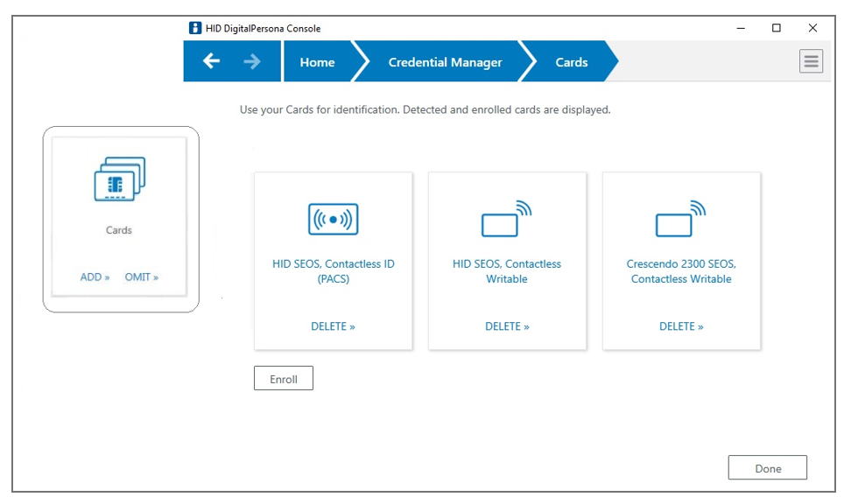This screenshot has height=504, width=851.
Task: Click Done to finish card management
Action: (767, 467)
